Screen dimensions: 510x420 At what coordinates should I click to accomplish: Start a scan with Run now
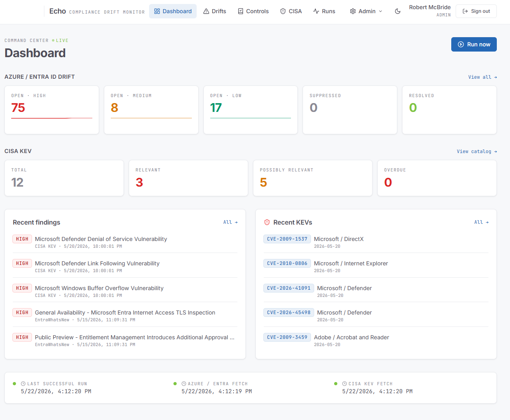tap(474, 44)
